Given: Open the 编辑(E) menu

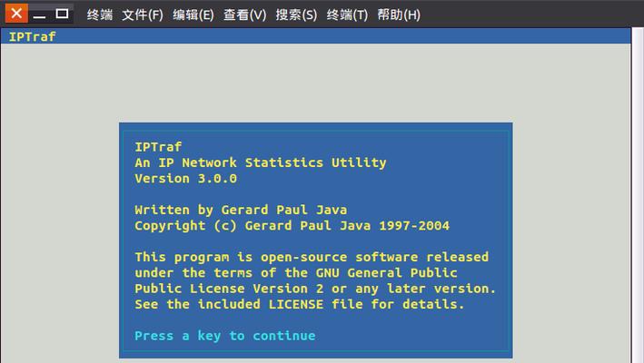Looking at the screenshot, I should (193, 15).
